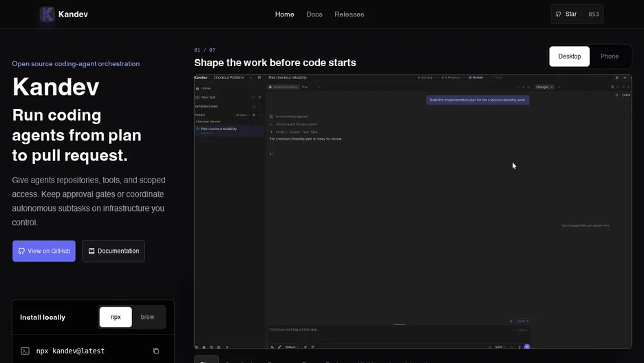The width and height of the screenshot is (644, 363).
Task: Open the Documentation button
Action: pyautogui.click(x=114, y=251)
